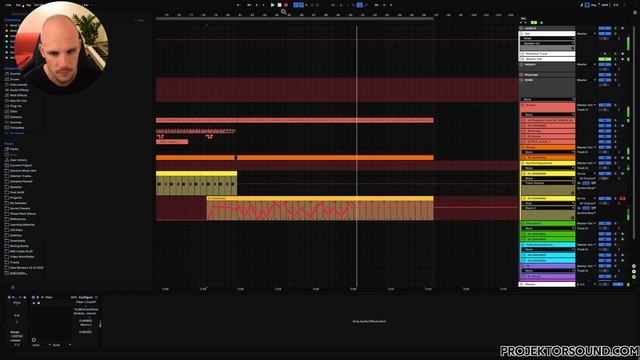Viewport: 640px width, 360px height.
Task: Start playback with the Play button
Action: point(273,5)
